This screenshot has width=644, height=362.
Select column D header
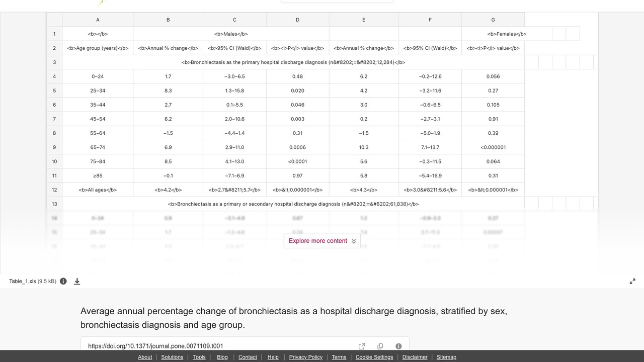pos(297,20)
